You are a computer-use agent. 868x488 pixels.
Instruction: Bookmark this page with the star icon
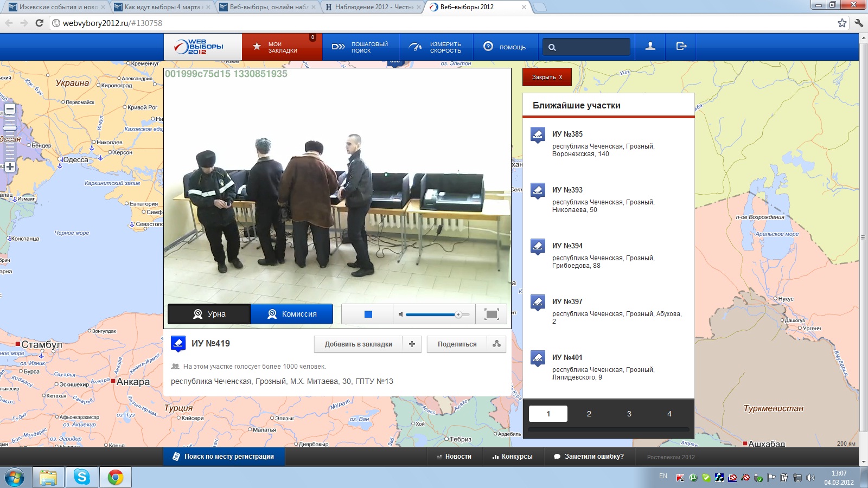click(x=841, y=23)
